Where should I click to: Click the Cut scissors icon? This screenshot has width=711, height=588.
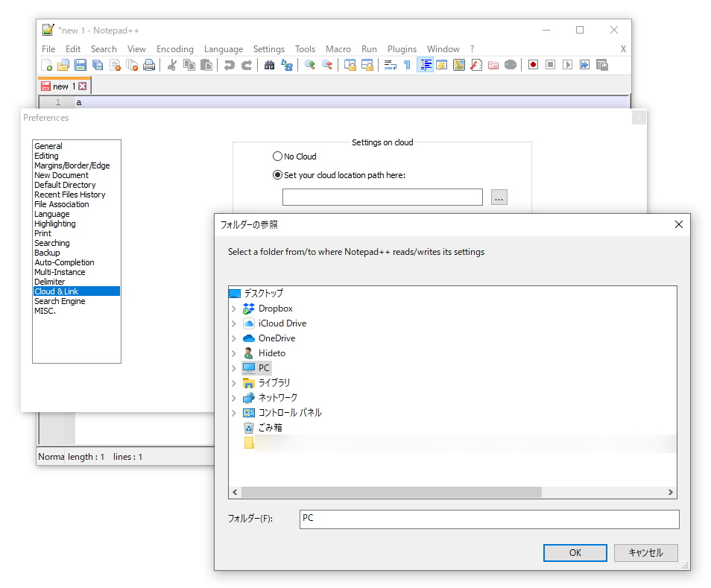coord(172,66)
